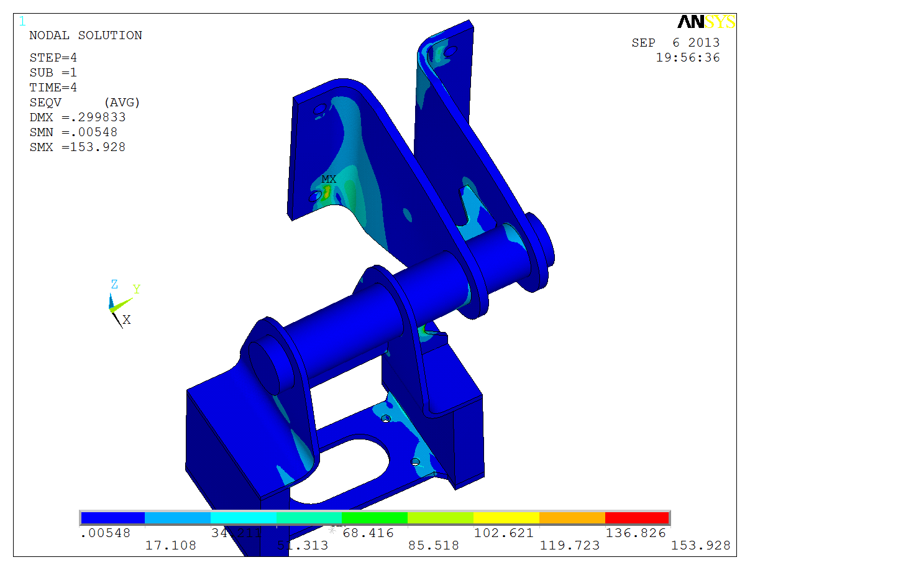Click the 19:56:36 timestamp
The width and height of the screenshot is (924, 570).
click(688, 58)
